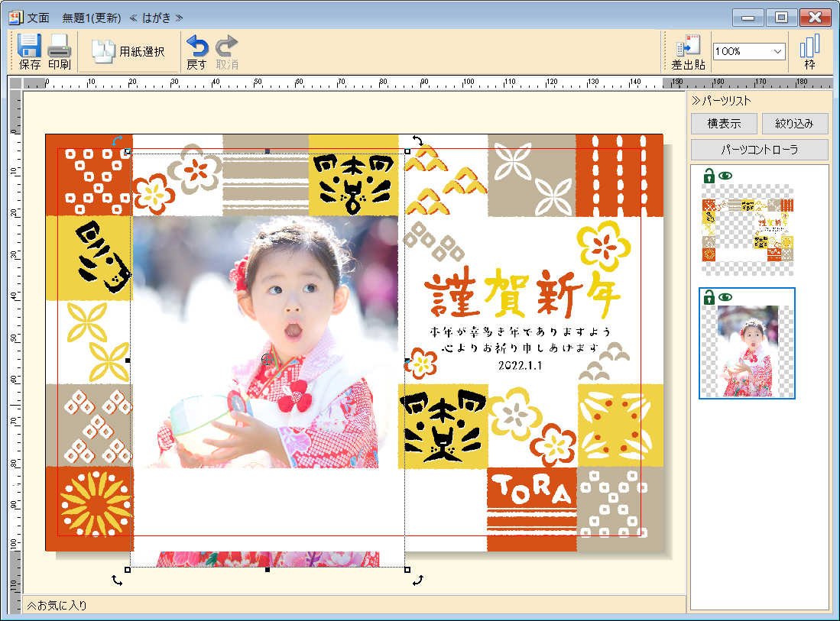Click the 絞り込み filter button
The height and width of the screenshot is (621, 840).
795,124
